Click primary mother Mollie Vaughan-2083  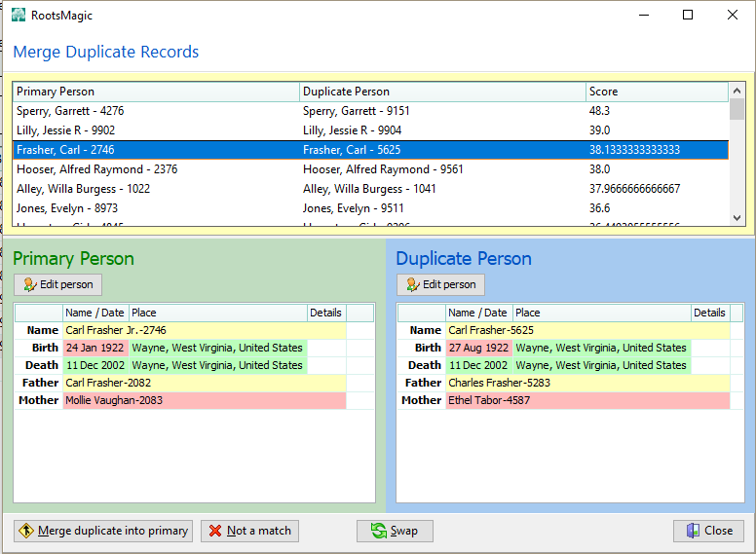pyautogui.click(x=205, y=400)
